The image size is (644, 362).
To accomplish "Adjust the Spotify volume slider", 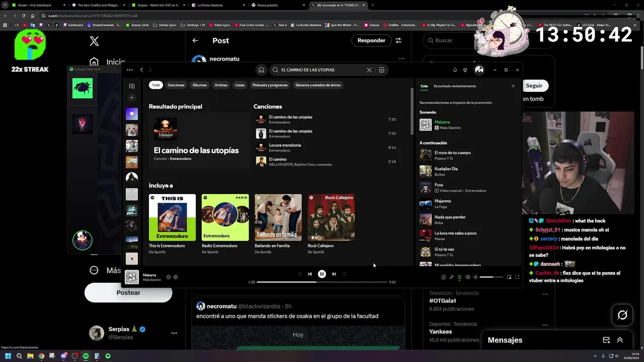I will click(x=491, y=277).
